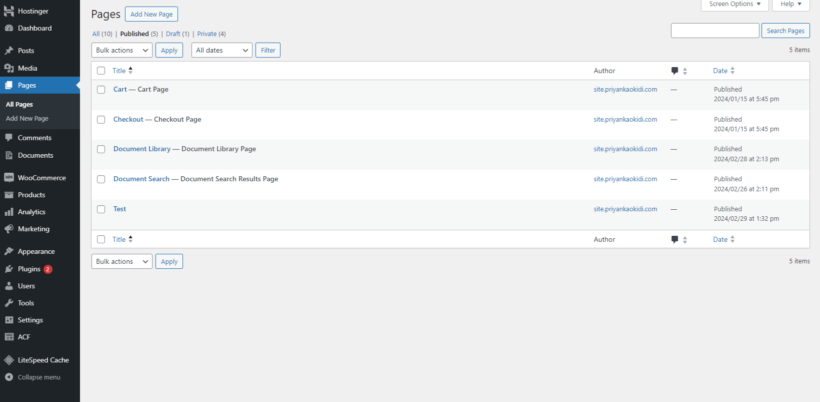Check the box for Document Library page
The image size is (820, 402).
coord(101,150)
